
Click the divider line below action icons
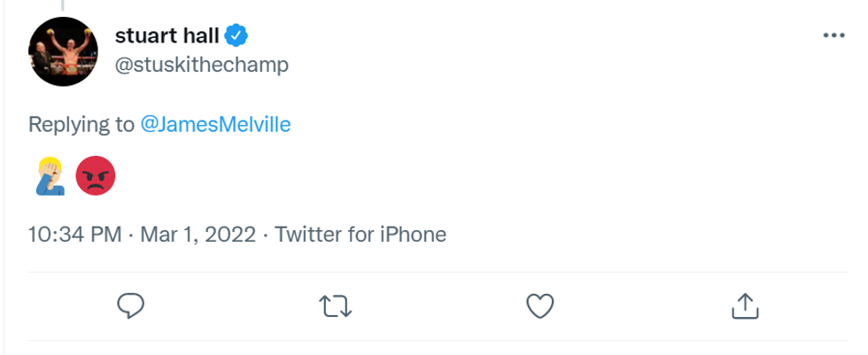434,341
